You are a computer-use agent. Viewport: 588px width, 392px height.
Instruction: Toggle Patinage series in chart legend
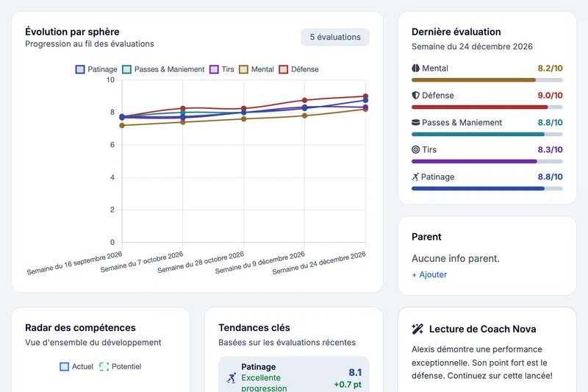[96, 69]
